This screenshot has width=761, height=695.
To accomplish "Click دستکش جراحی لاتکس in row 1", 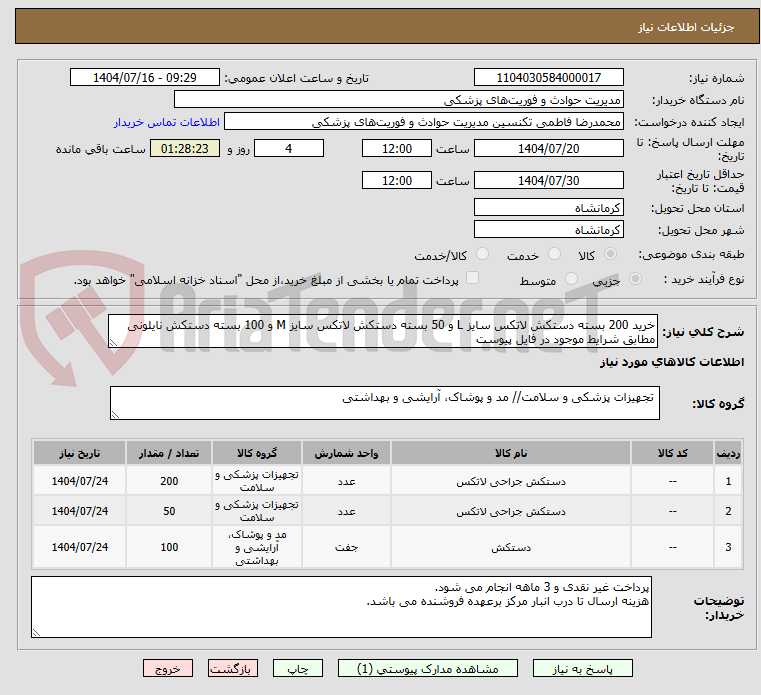I will [511, 481].
